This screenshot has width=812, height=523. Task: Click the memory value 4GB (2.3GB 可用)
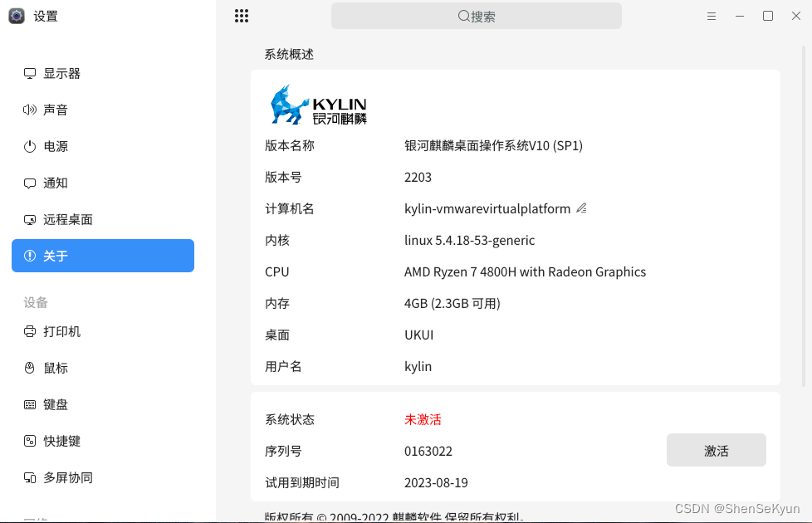pos(452,304)
